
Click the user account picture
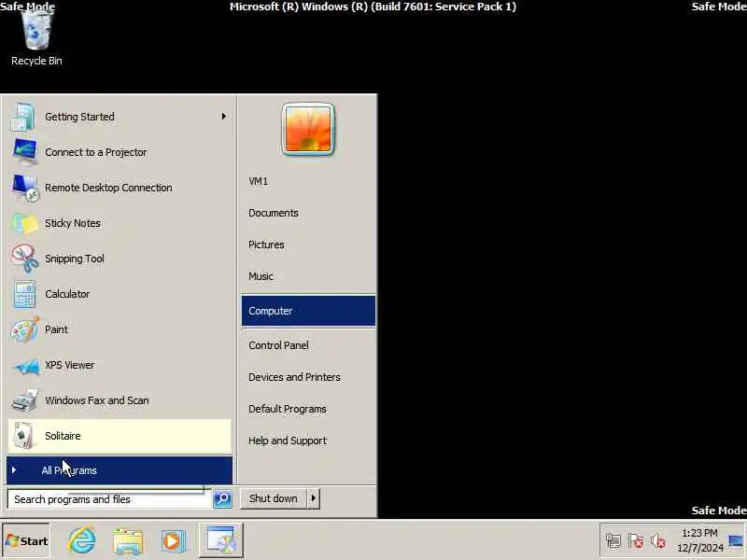click(x=308, y=129)
